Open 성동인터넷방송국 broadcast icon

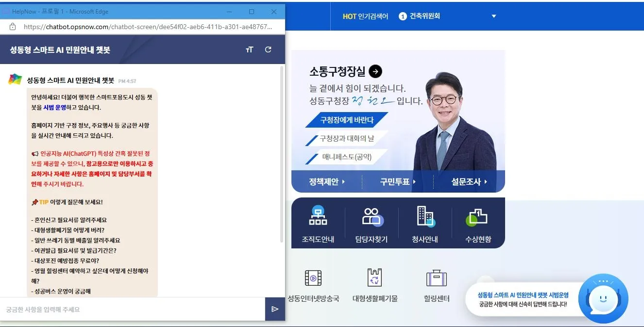point(313,278)
